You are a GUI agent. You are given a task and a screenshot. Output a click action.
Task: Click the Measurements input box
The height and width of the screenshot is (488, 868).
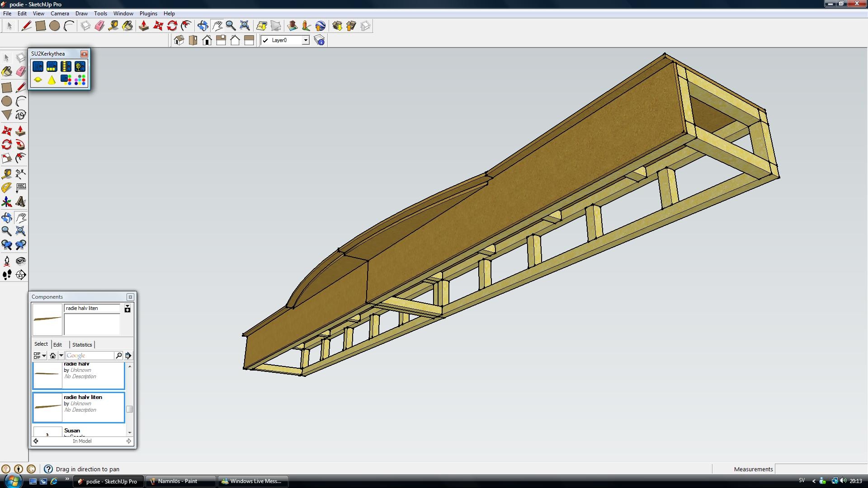point(821,469)
